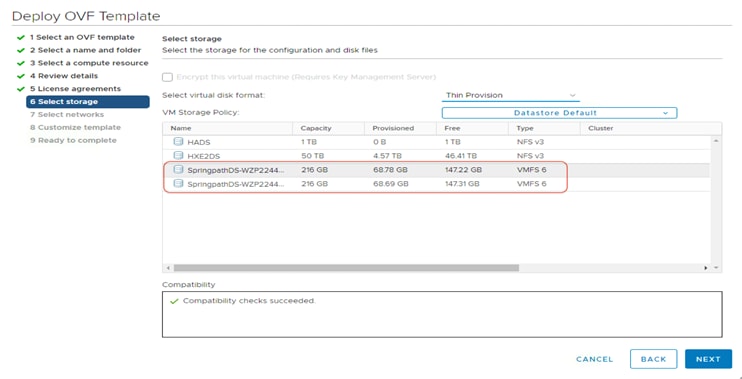Open the virtual disk format dropdown
The width and height of the screenshot is (742, 379).
pos(511,95)
